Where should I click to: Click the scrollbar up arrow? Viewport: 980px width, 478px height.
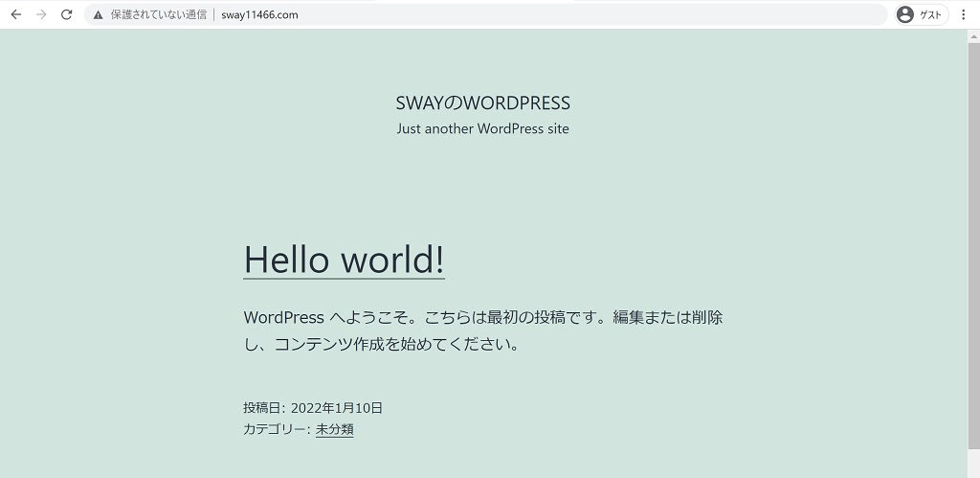point(973,36)
